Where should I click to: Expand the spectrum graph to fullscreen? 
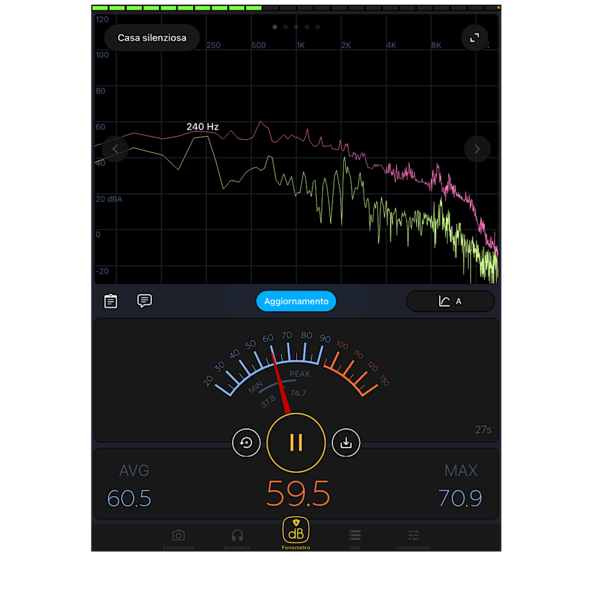point(475,38)
